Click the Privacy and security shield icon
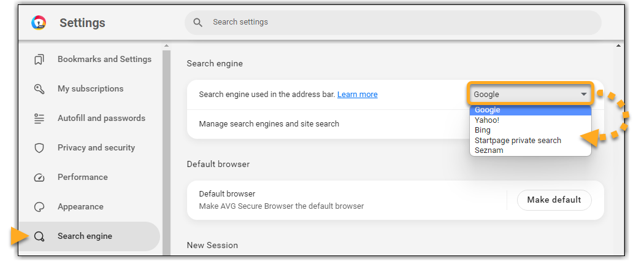Image resolution: width=644 pixels, height=261 pixels. [39, 148]
